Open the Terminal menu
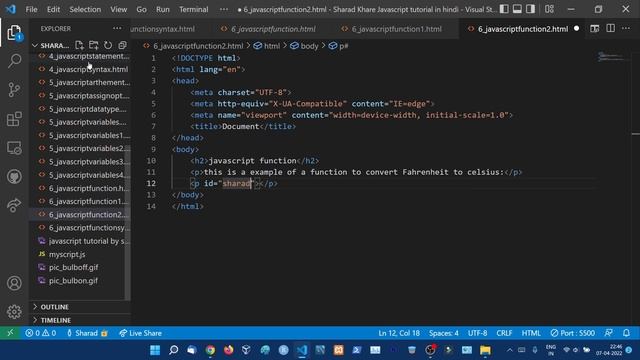Screen dimensions: 640x360 [x=193, y=9]
